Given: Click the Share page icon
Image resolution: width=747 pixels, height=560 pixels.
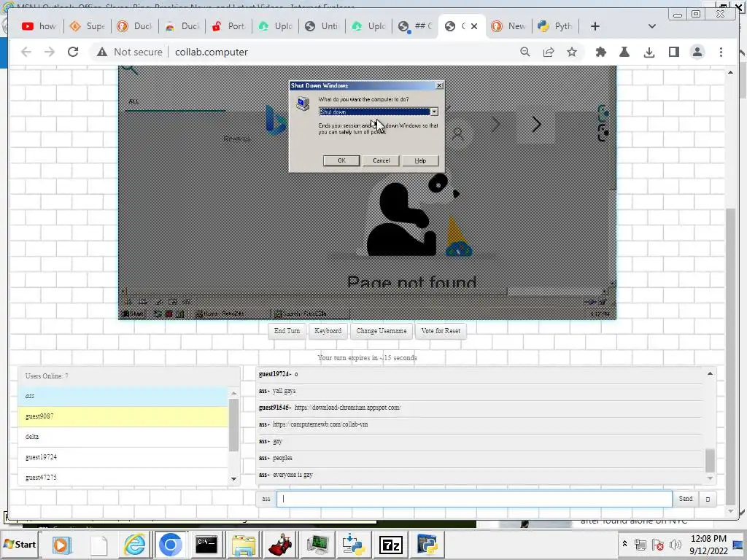Looking at the screenshot, I should click(549, 52).
